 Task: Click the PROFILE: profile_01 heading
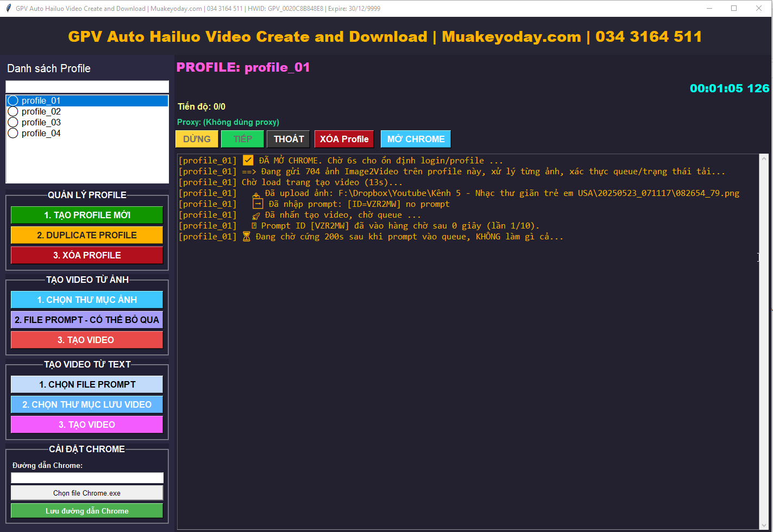(x=243, y=67)
